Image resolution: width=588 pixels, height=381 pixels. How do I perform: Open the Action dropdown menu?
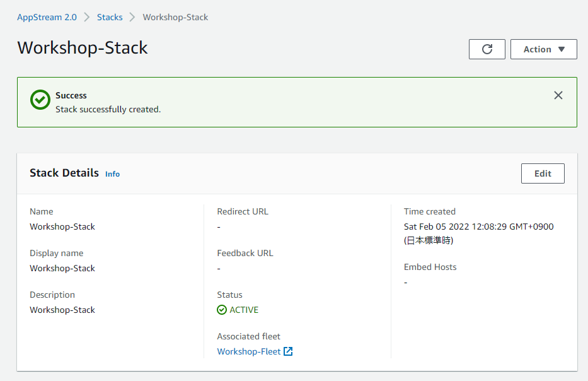pyautogui.click(x=543, y=49)
